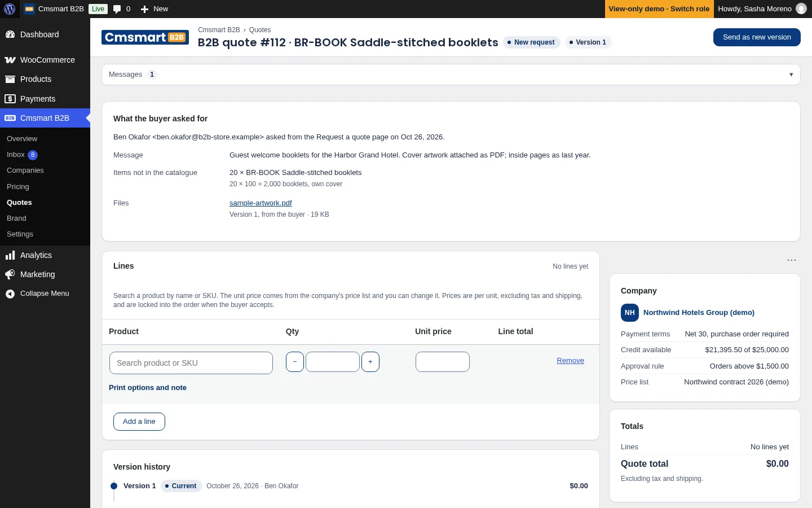Click the New request status badge

[531, 42]
